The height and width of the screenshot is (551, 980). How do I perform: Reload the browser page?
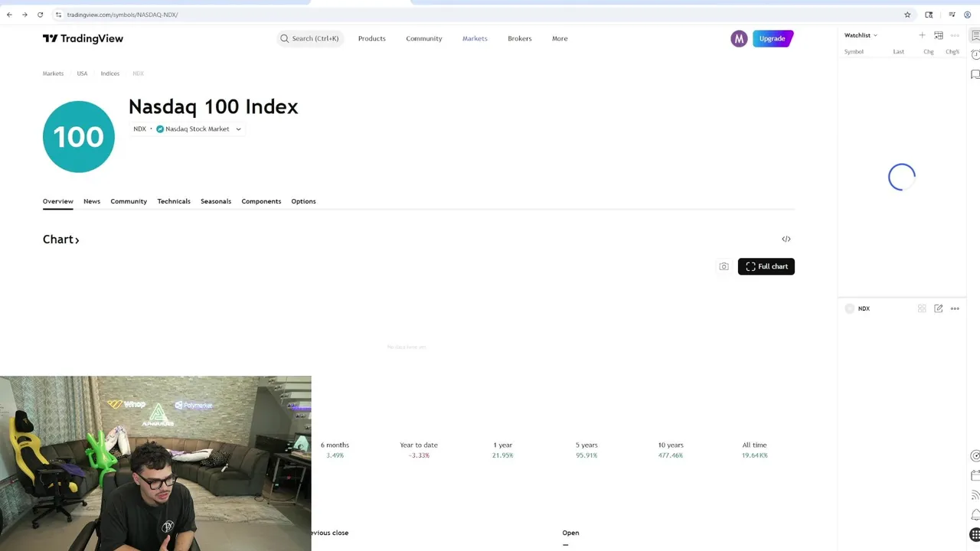click(x=40, y=15)
